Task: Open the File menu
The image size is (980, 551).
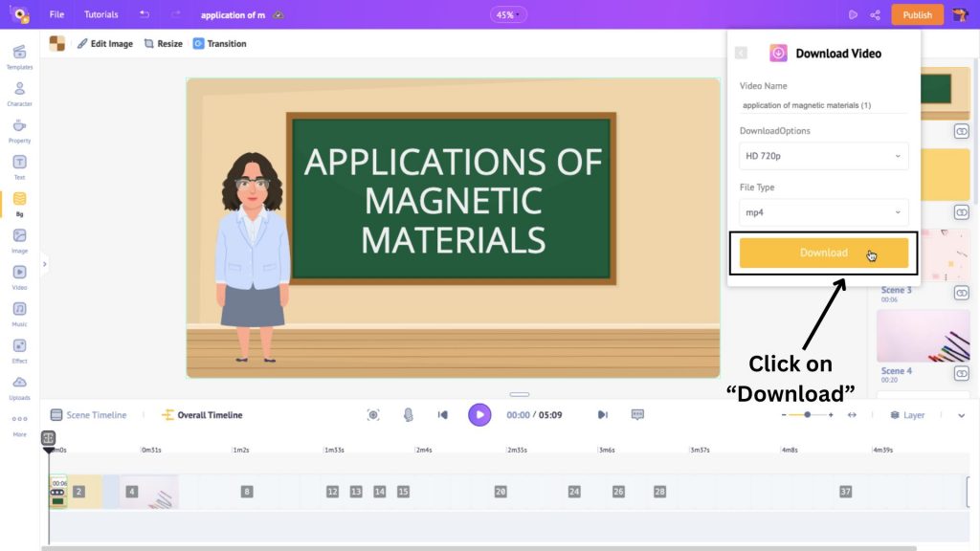Action: point(56,14)
